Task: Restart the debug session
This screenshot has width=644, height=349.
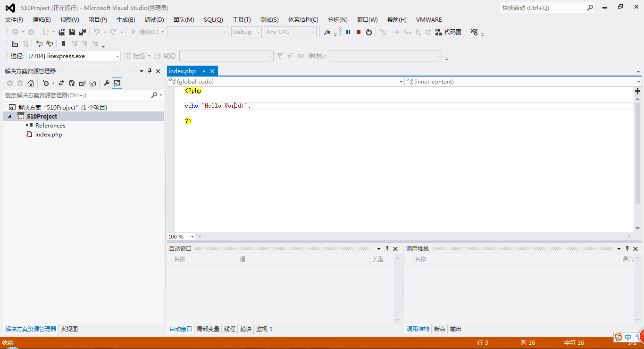Action: [x=369, y=32]
